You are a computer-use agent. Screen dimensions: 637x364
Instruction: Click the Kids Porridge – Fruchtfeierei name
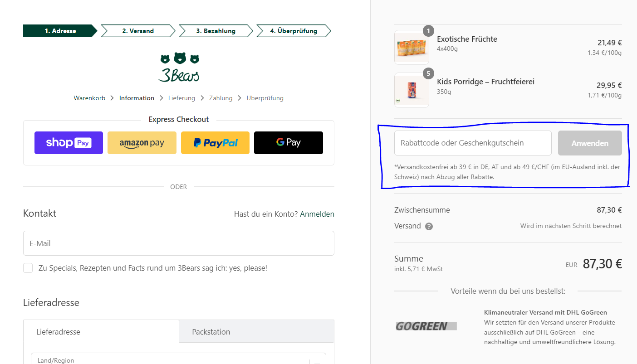click(x=485, y=82)
